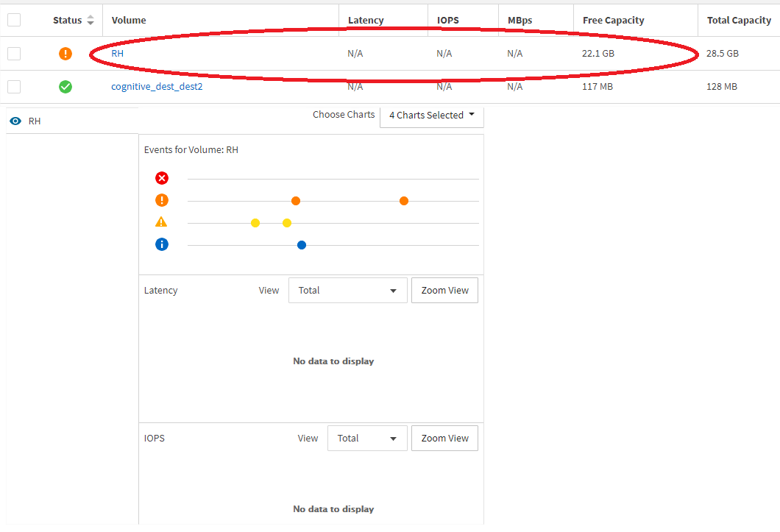Viewport: 780px width, 532px height.
Task: Open the 4 Charts Selected dropdown
Action: [432, 115]
